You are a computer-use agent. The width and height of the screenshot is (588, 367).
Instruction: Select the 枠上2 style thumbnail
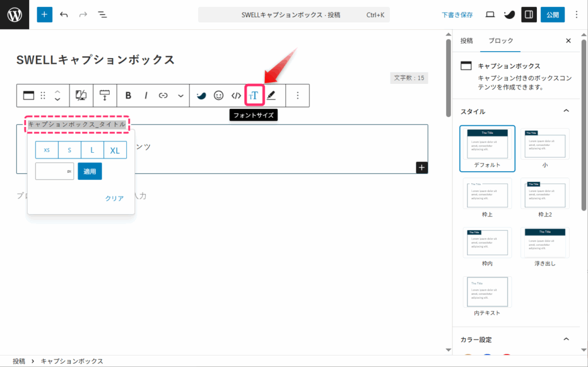point(545,198)
